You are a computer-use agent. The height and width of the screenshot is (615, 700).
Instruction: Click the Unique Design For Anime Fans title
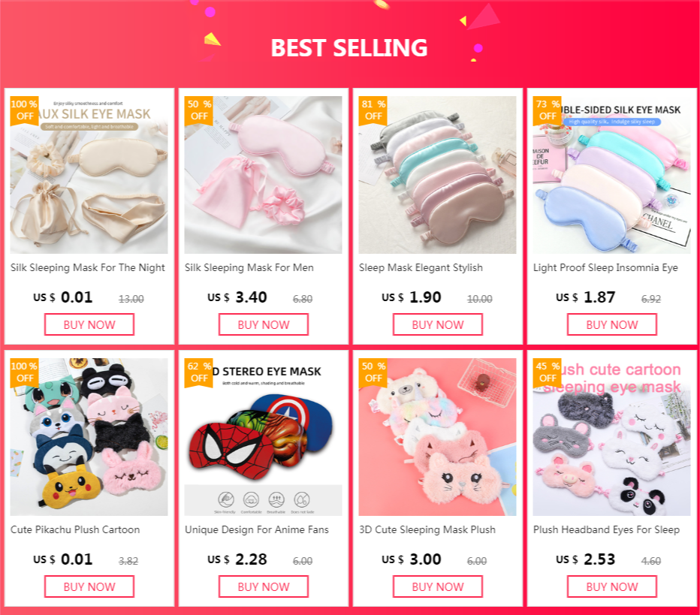(x=257, y=529)
